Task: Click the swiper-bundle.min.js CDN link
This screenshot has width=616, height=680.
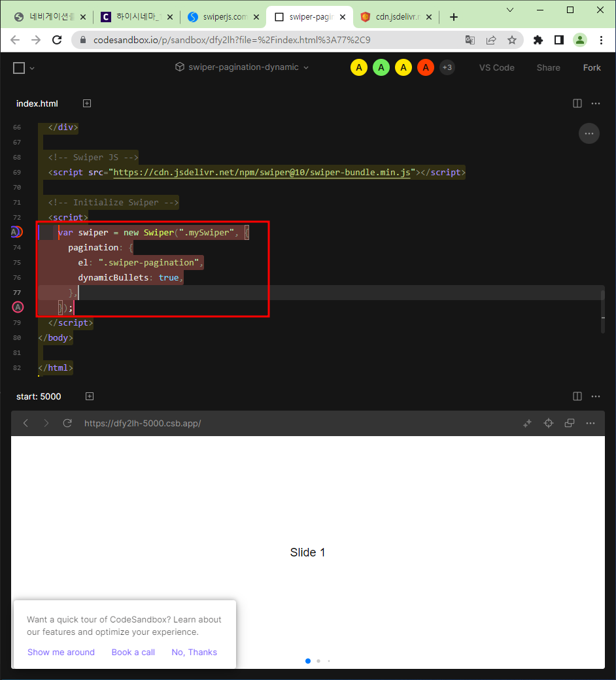Action: coord(262,172)
